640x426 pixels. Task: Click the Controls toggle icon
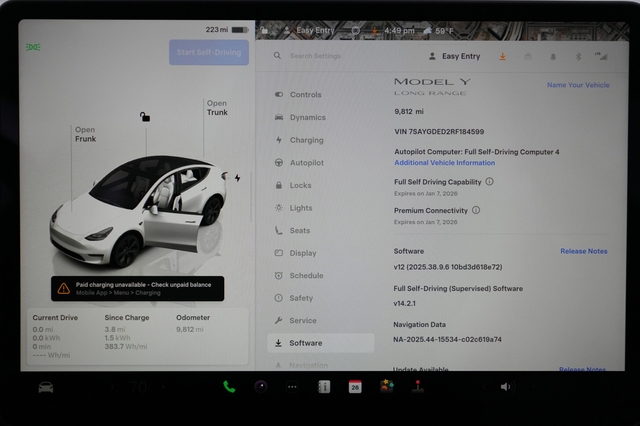point(279,95)
